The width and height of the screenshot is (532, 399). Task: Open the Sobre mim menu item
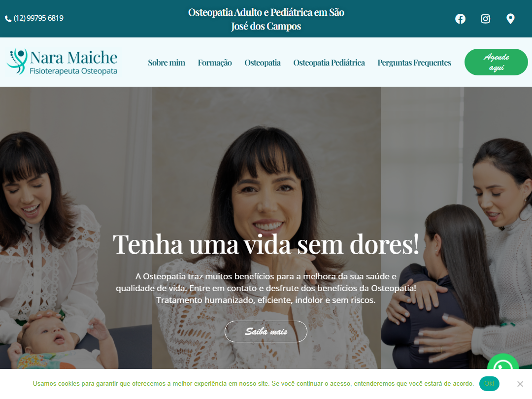click(x=166, y=63)
